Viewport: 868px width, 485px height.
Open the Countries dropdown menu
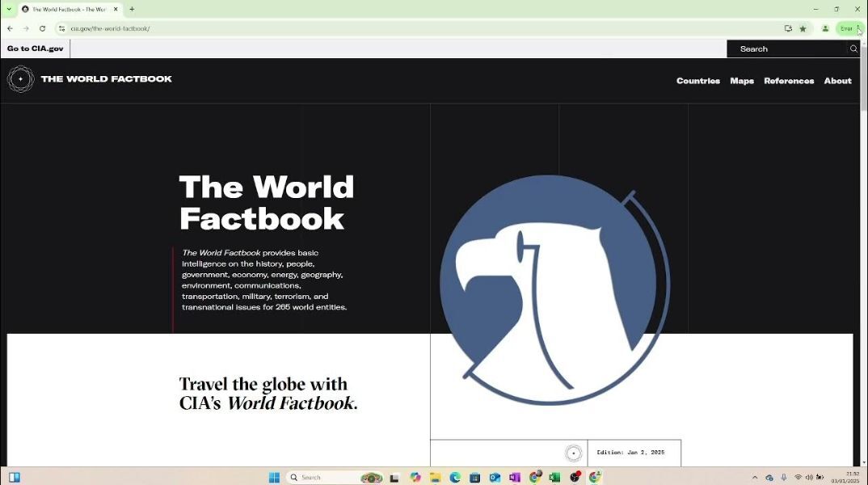(x=697, y=81)
